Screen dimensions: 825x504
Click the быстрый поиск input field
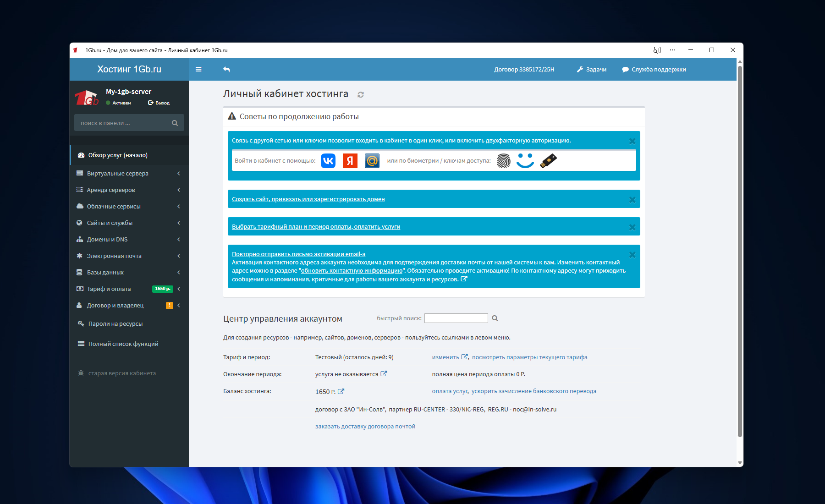[456, 318]
